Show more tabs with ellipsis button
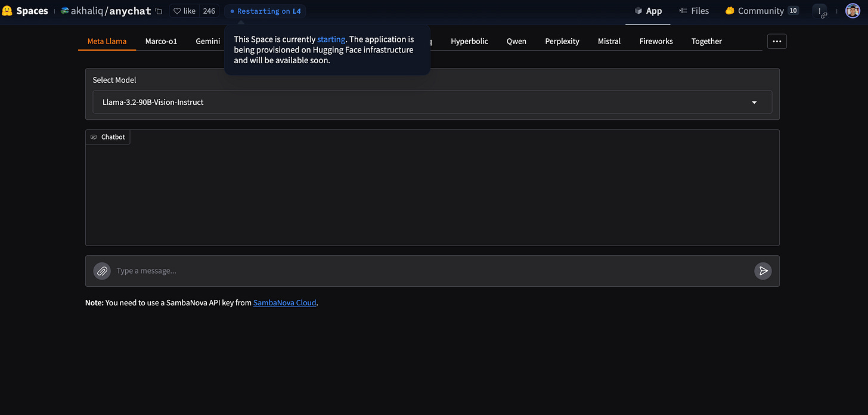868x415 pixels. 777,41
